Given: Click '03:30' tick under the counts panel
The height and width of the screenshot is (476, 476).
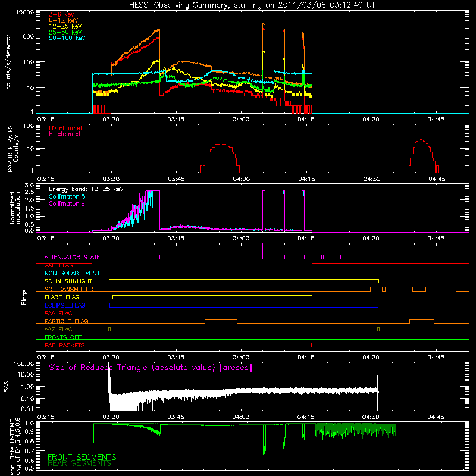Looking at the screenshot, I should [x=111, y=120].
